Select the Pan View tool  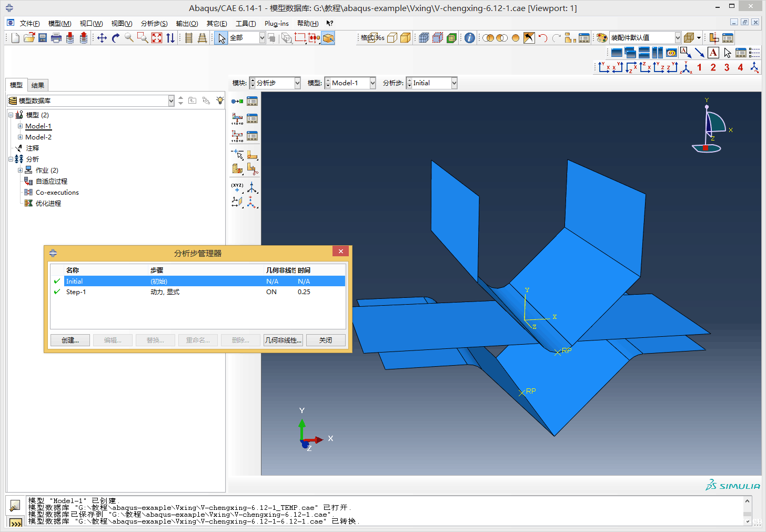click(102, 38)
